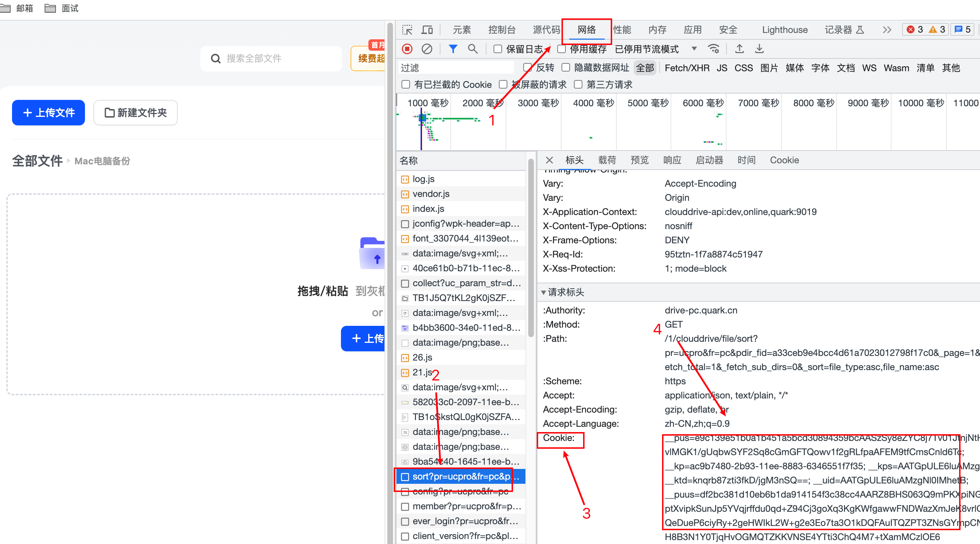The image size is (980, 544).
Task: Open the 响应 tab in request details
Action: pyautogui.click(x=672, y=160)
